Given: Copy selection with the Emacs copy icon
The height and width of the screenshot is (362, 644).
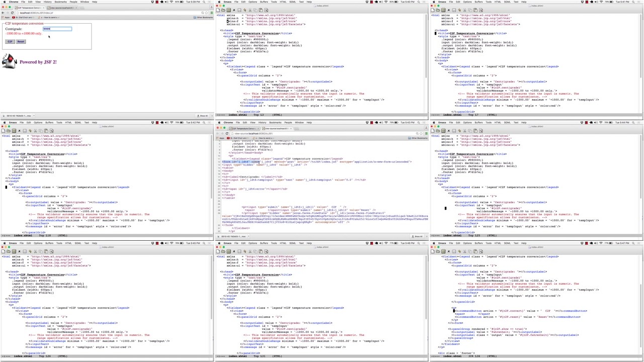Looking at the screenshot, I should 256,10.
